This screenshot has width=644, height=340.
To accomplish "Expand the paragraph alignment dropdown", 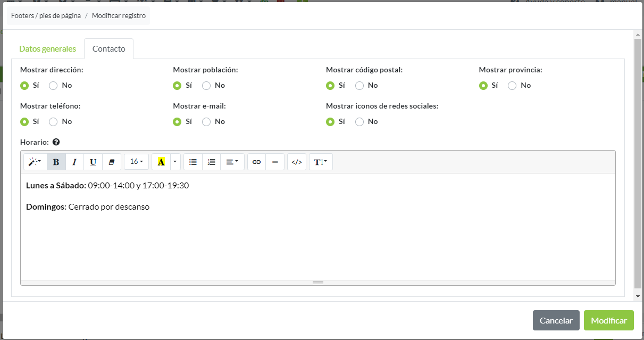I will [x=232, y=162].
